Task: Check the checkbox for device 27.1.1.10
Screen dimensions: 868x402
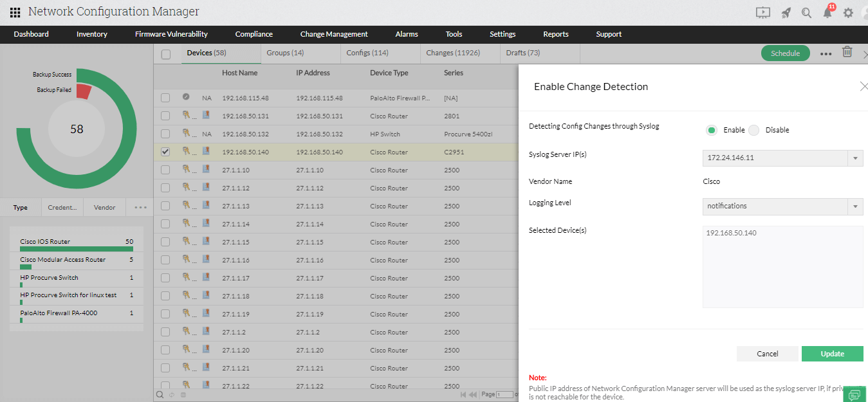Action: point(165,170)
